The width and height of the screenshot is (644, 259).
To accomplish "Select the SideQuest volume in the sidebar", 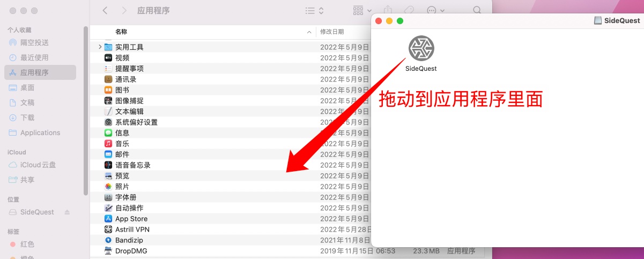I will (37, 212).
